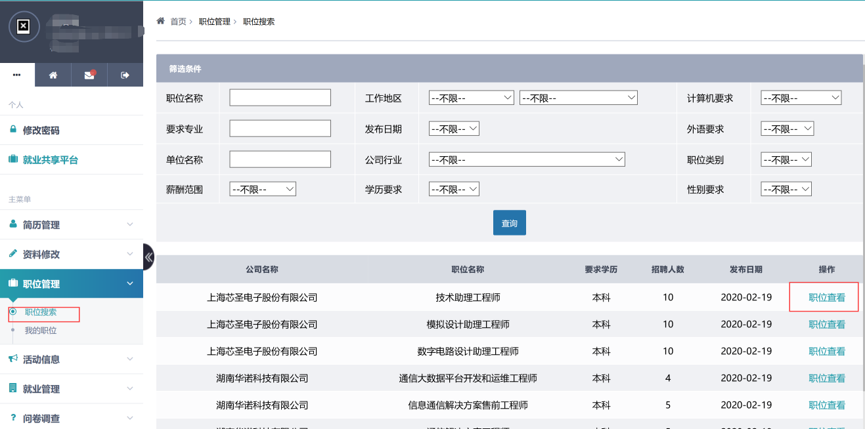Click the home icon in sidebar toolbar
Screen dimensions: 865x429
tap(53, 75)
